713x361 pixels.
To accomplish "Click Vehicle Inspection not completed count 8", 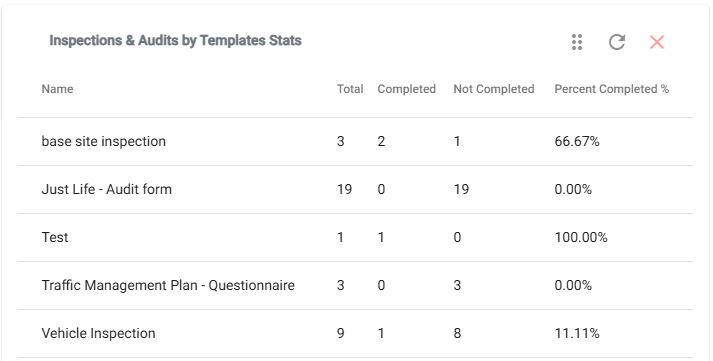I will (x=457, y=333).
